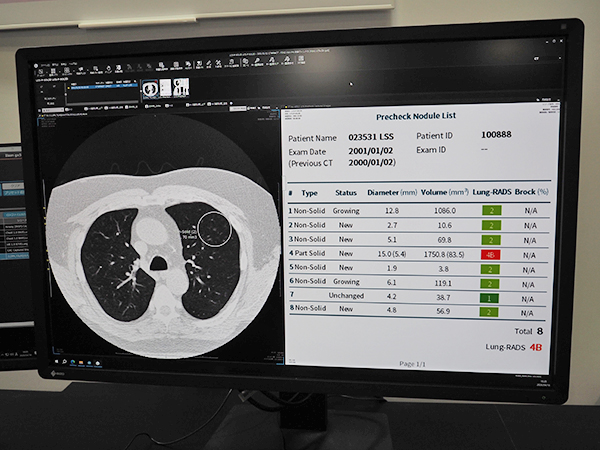Screen dimensions: 600x450
Task: Click patient name value 023531 LSS
Action: (371, 137)
